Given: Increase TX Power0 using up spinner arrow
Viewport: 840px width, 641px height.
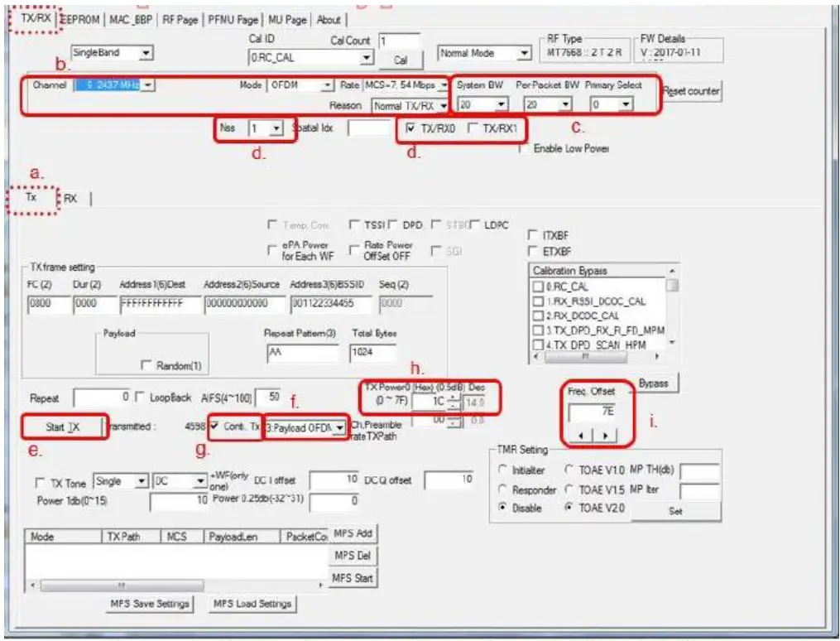Looking at the screenshot, I should coord(454,395).
